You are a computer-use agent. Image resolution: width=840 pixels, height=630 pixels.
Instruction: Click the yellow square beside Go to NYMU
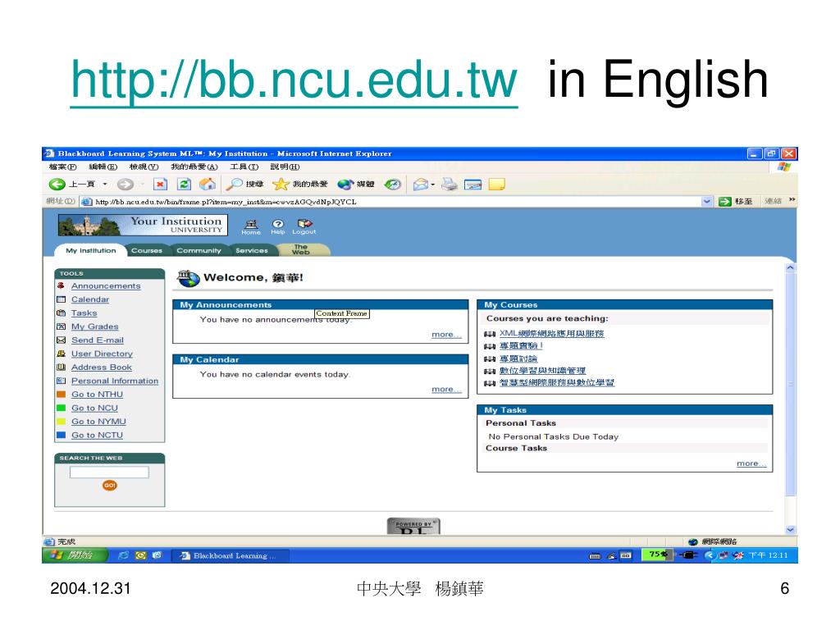point(61,422)
